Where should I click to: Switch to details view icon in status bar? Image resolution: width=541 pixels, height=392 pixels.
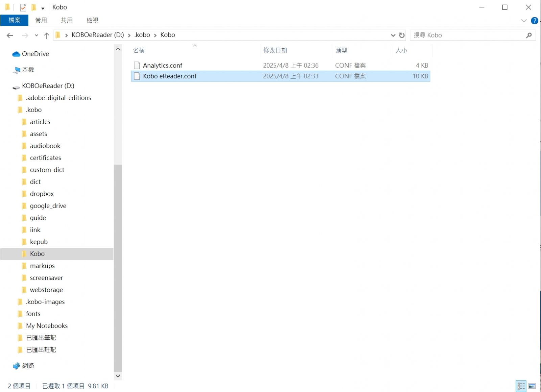[521, 386]
